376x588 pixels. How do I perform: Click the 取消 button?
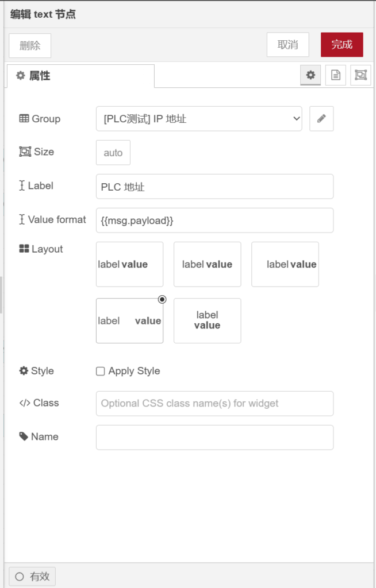point(287,45)
